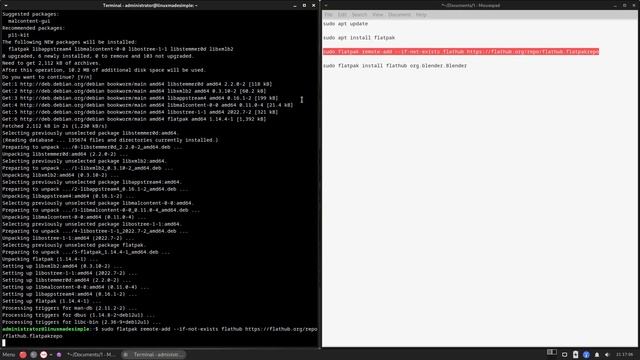Open the Search menu in Mousepad
640x360 pixels.
(359, 15)
